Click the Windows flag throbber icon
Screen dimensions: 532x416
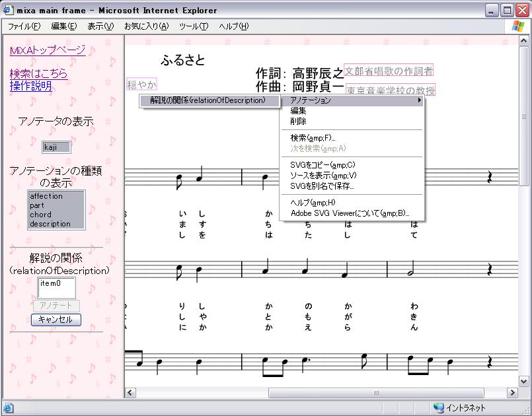(x=517, y=26)
